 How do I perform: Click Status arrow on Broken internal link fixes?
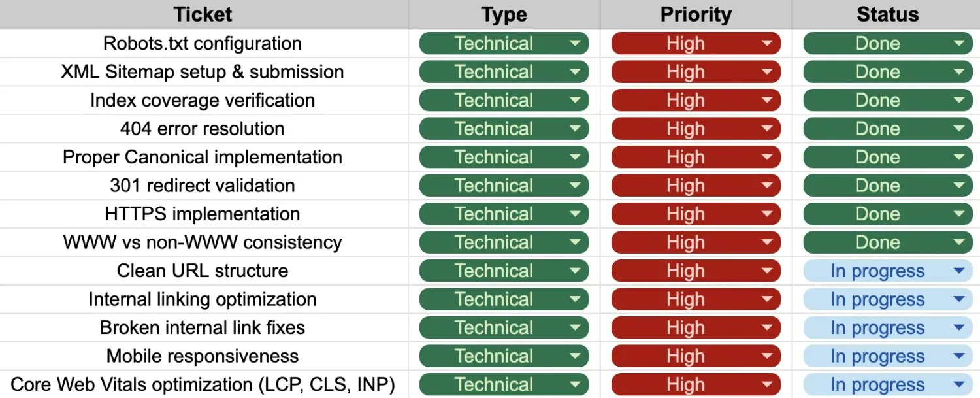[958, 328]
